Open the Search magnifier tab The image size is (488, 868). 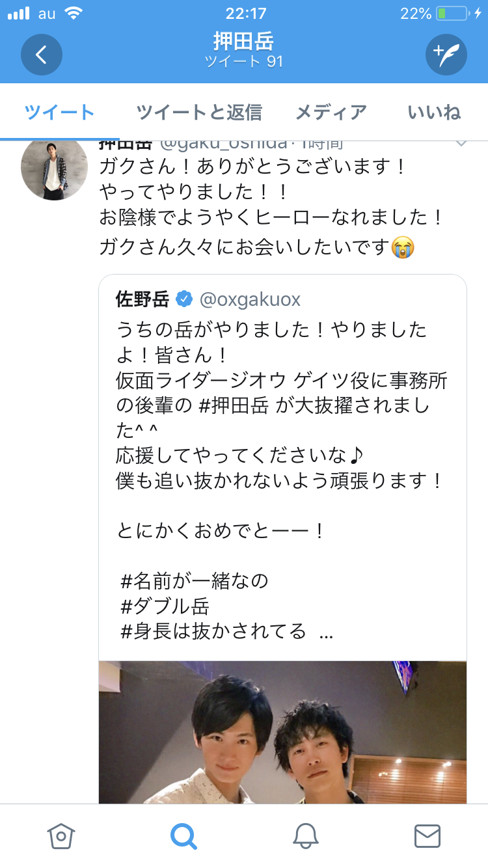(x=183, y=835)
